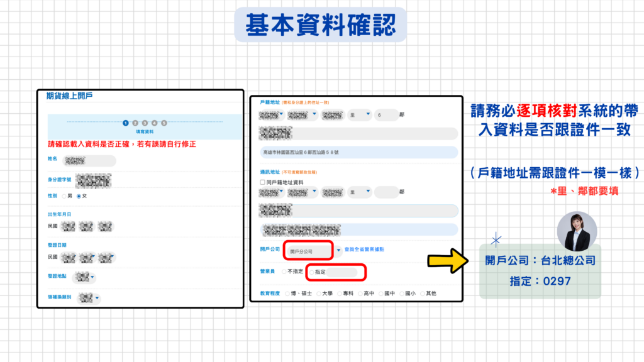Open the 發證日期 month dropdown
The image size is (644, 362).
[x=87, y=258]
